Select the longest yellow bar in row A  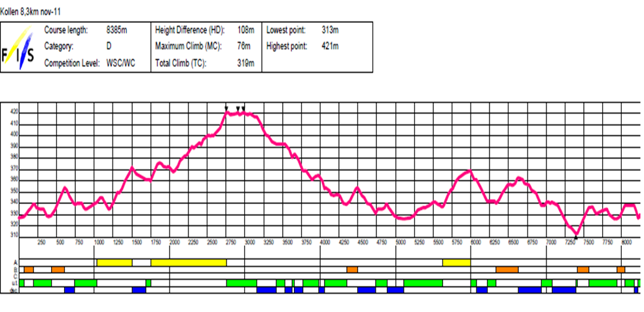[188, 262]
